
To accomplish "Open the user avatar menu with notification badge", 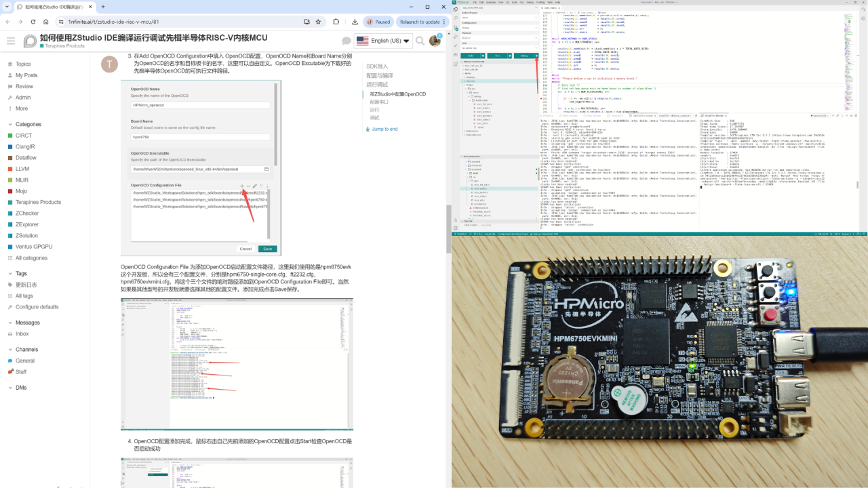I will coord(435,41).
